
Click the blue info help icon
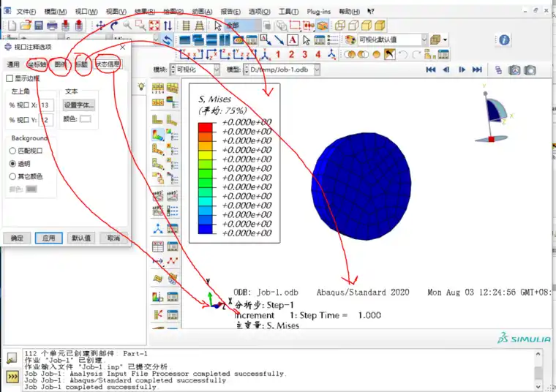(x=504, y=39)
